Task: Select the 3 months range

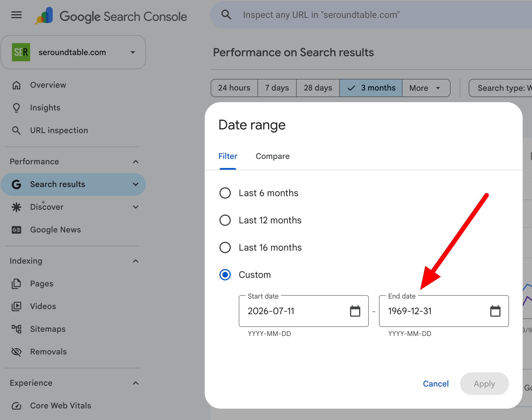Action: [371, 88]
